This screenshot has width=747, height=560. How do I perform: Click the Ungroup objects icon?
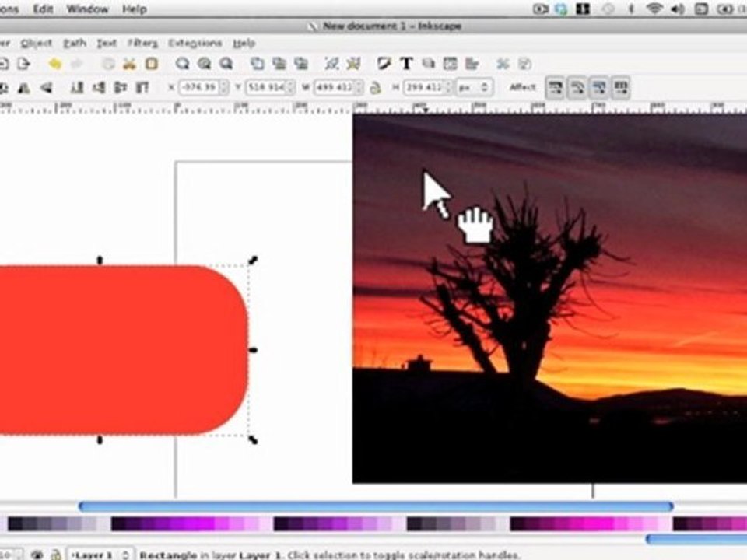pyautogui.click(x=353, y=64)
